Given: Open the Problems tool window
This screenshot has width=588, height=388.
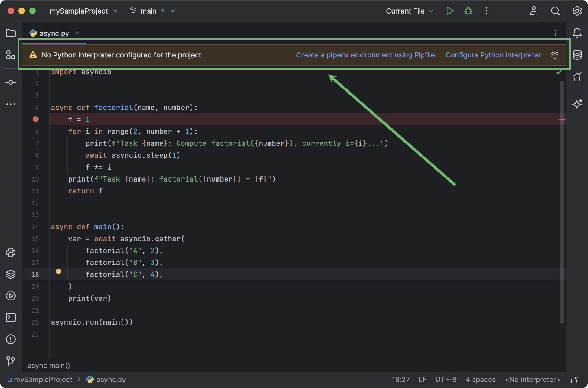Looking at the screenshot, I should tap(11, 339).
